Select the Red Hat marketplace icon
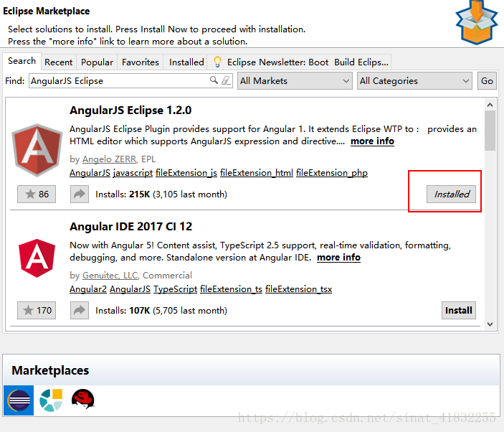Viewport: 504px width, 432px height. [83, 399]
